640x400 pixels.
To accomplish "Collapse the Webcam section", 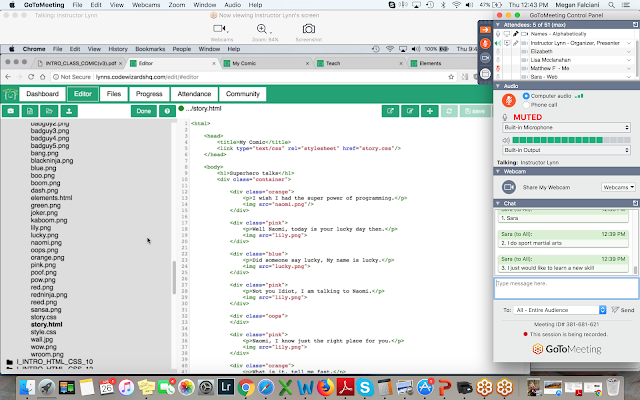I will pos(498,171).
